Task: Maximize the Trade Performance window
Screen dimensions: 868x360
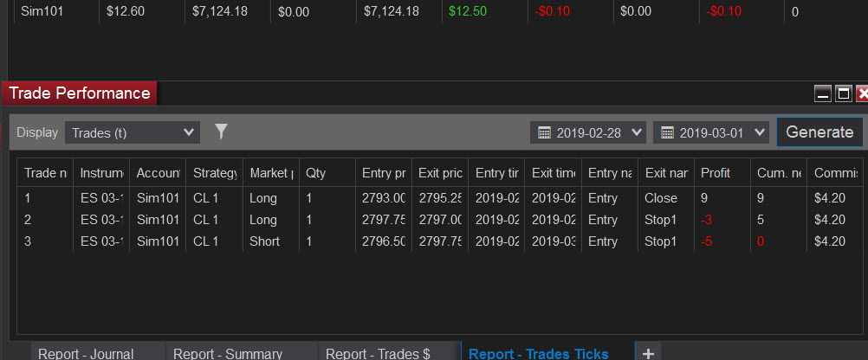Action: click(x=843, y=94)
